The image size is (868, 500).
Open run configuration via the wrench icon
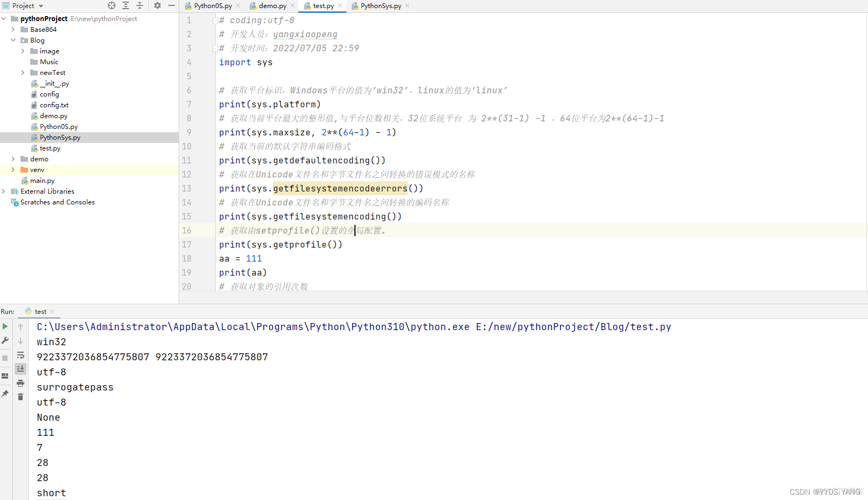(x=5, y=340)
